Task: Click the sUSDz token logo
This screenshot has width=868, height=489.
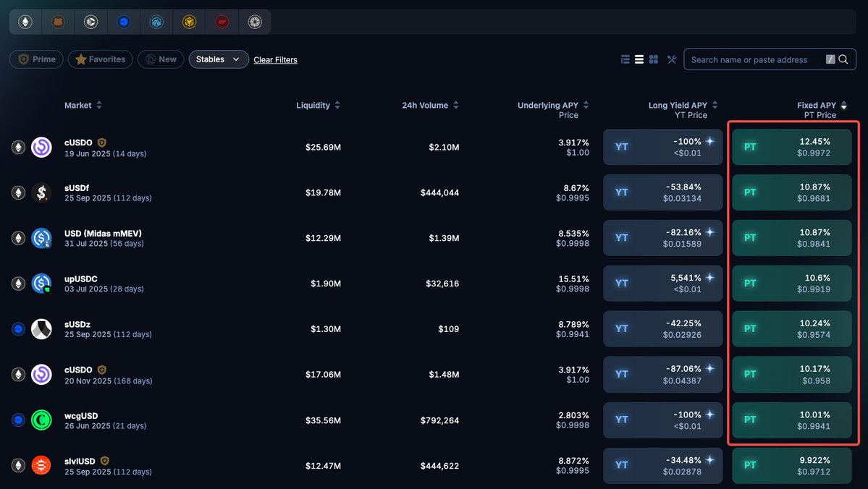Action: pos(41,328)
